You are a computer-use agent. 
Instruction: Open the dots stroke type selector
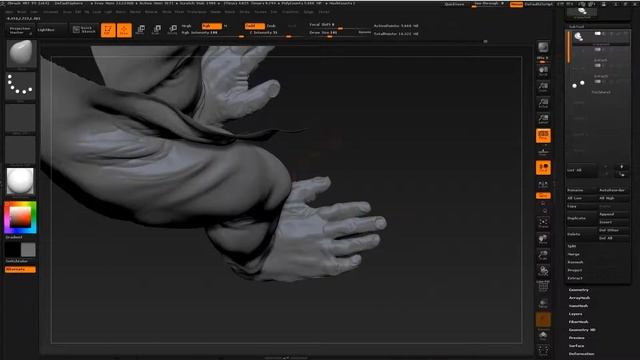coord(21,86)
